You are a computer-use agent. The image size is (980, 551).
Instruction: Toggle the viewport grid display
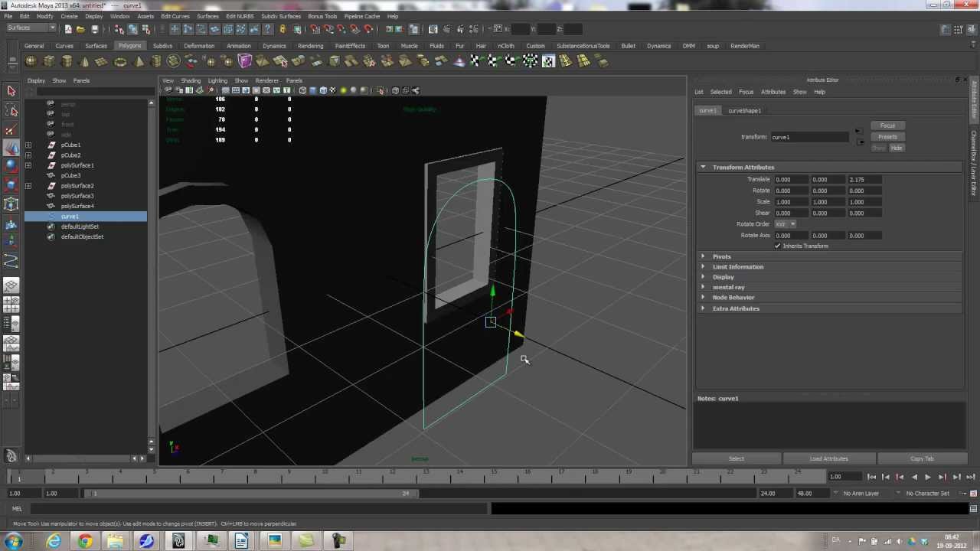[226, 90]
